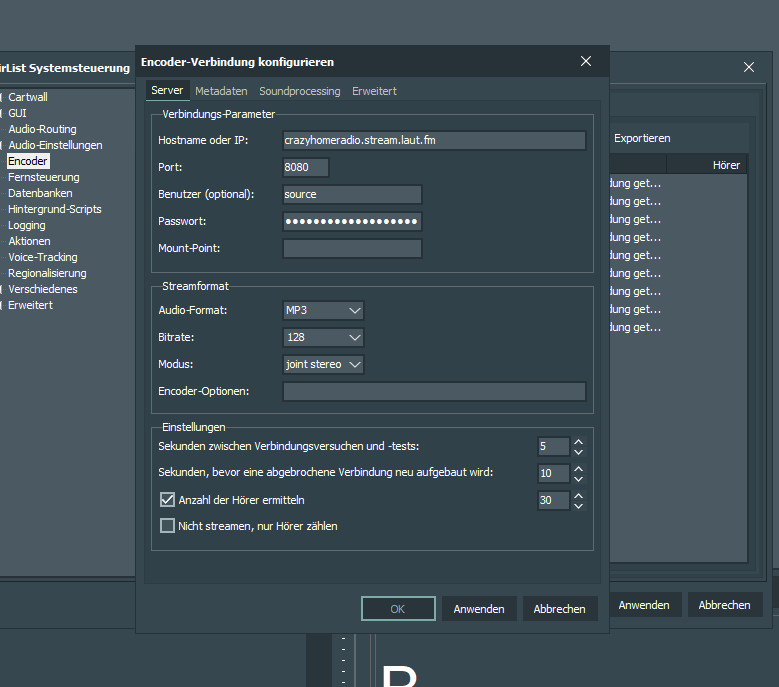Image resolution: width=779 pixels, height=687 pixels.
Task: Click the Encoder-Optionen text field
Action: click(434, 391)
